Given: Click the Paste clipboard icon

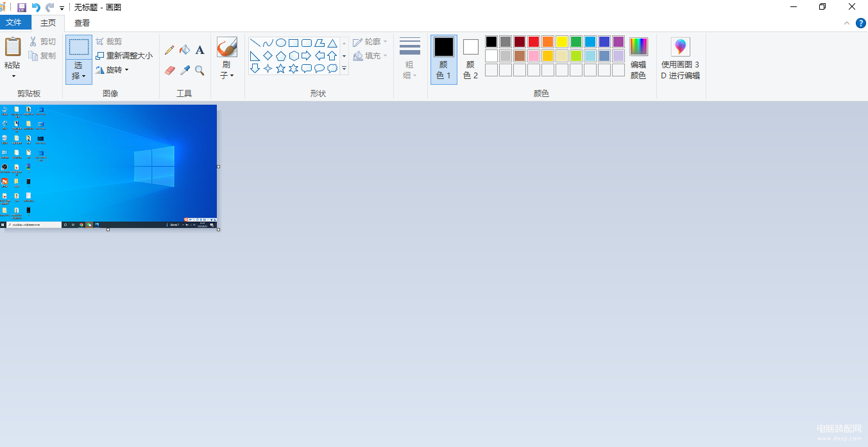Looking at the screenshot, I should pyautogui.click(x=13, y=47).
